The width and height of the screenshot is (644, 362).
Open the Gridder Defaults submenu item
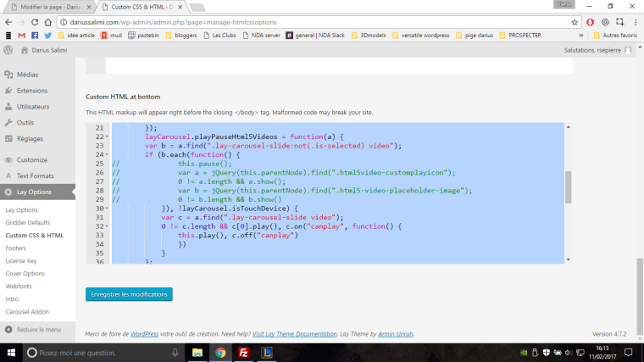(28, 222)
